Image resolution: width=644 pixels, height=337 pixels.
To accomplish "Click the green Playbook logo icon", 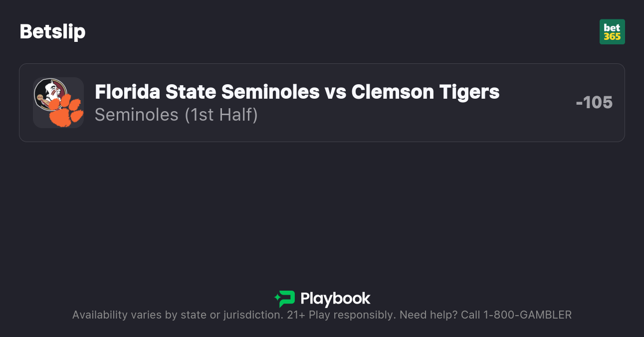I will coord(285,299).
